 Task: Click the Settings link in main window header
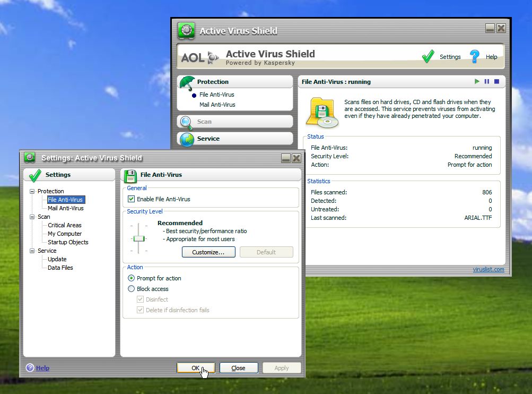click(450, 57)
